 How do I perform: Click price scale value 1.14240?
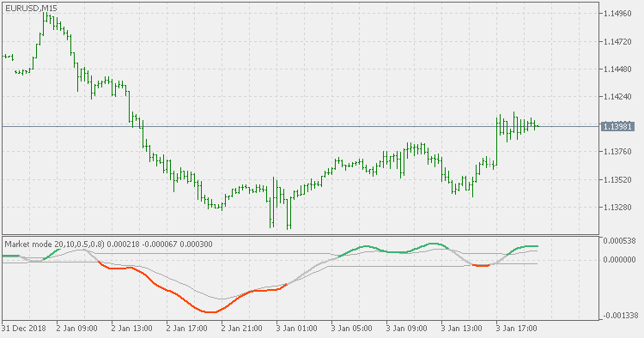coord(617,97)
